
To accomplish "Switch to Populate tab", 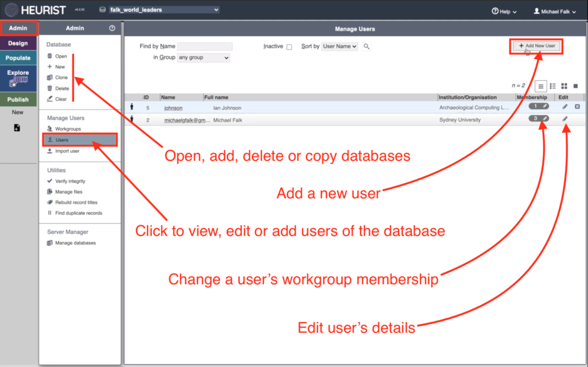I will pyautogui.click(x=18, y=58).
